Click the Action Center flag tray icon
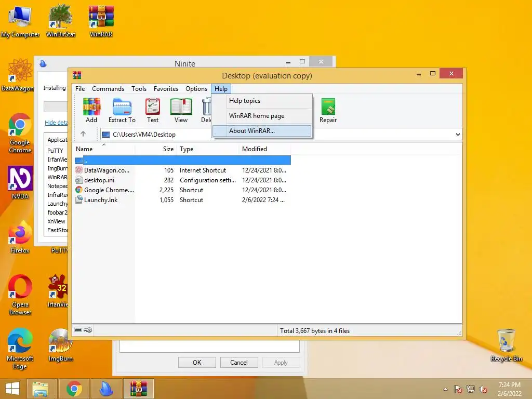Image resolution: width=532 pixels, height=399 pixels. click(x=458, y=389)
